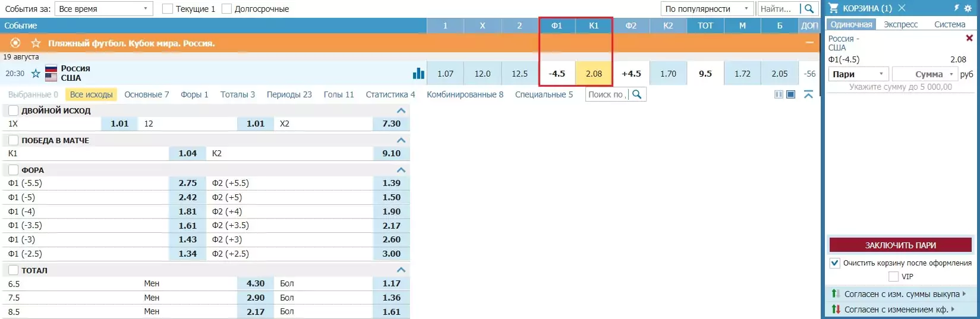This screenshot has height=319, width=980.
Task: Open the Голы 11 markets tab
Action: (338, 94)
